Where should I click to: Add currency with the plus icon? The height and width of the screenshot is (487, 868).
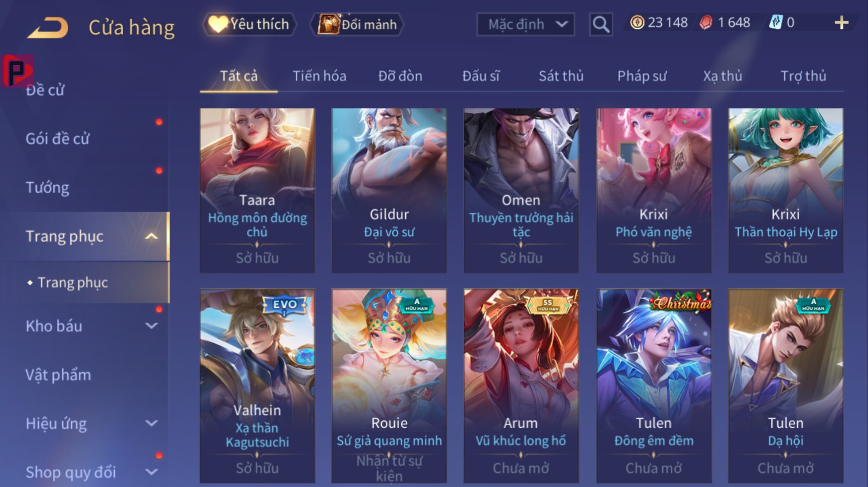(x=841, y=23)
